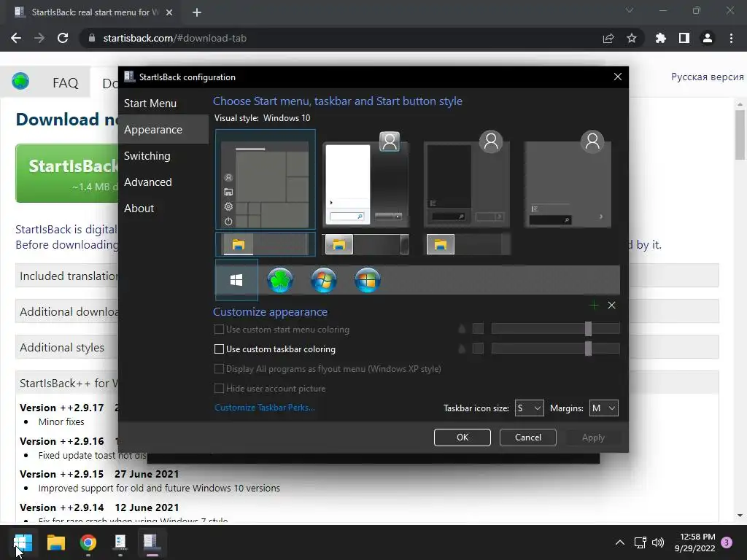Click the OK button
747x560 pixels.
[462, 437]
